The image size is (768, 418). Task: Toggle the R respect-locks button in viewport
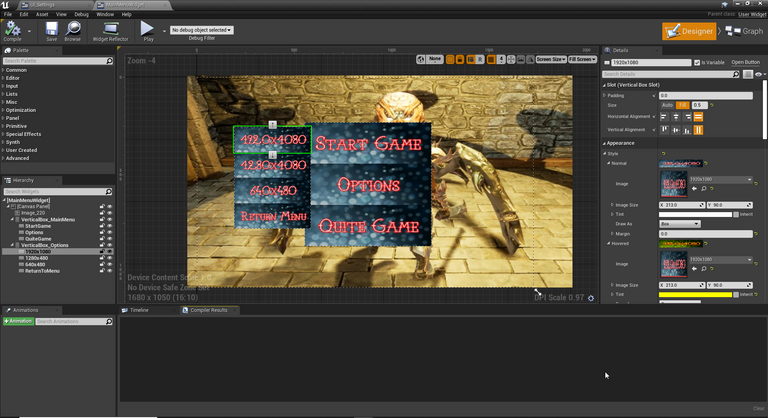click(x=480, y=59)
